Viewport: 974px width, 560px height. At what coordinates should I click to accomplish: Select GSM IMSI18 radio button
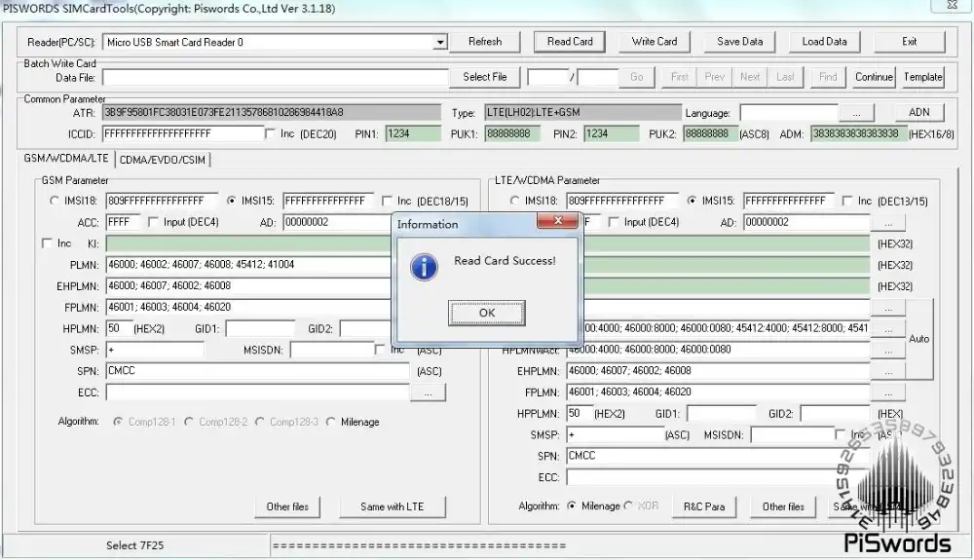pos(54,201)
